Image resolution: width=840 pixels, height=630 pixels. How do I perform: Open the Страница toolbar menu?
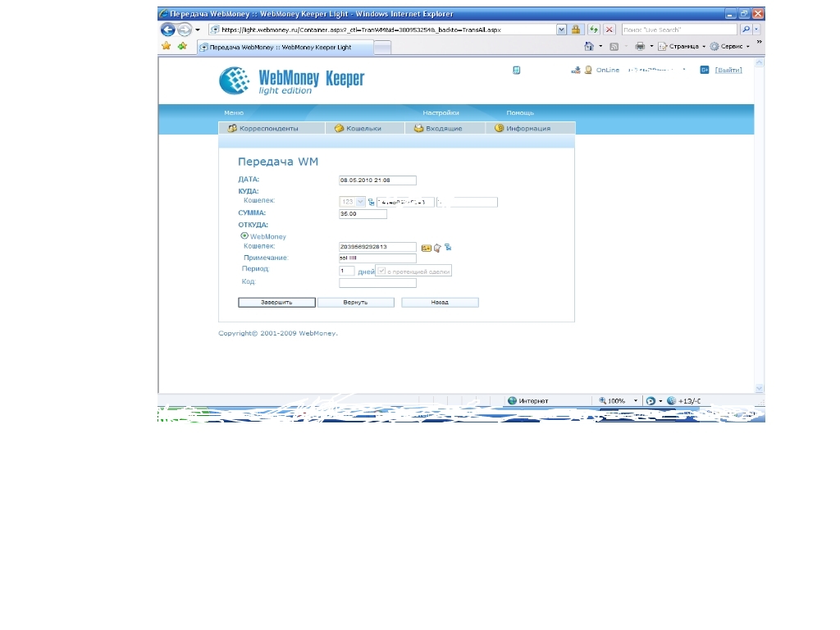682,47
